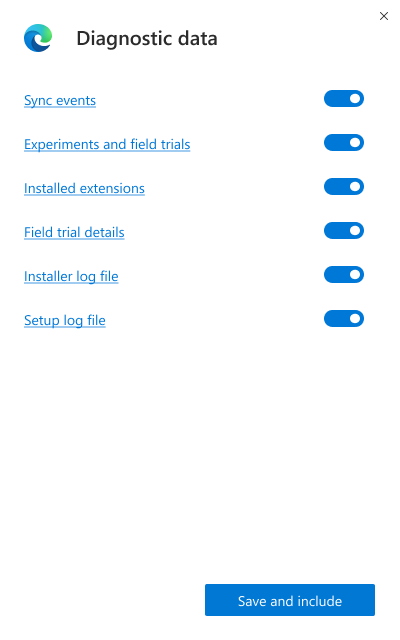
Task: Open the Installer log file link
Action: tap(71, 277)
